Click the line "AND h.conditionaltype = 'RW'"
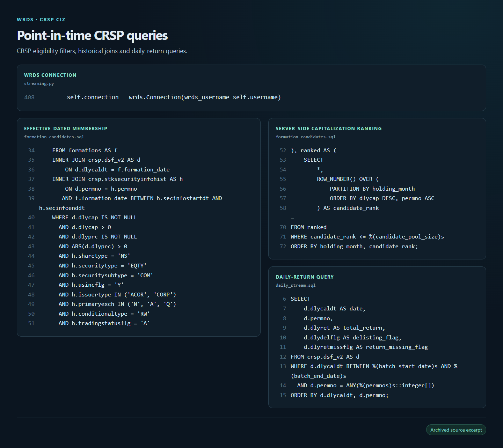This screenshot has width=503, height=448. [x=104, y=314]
